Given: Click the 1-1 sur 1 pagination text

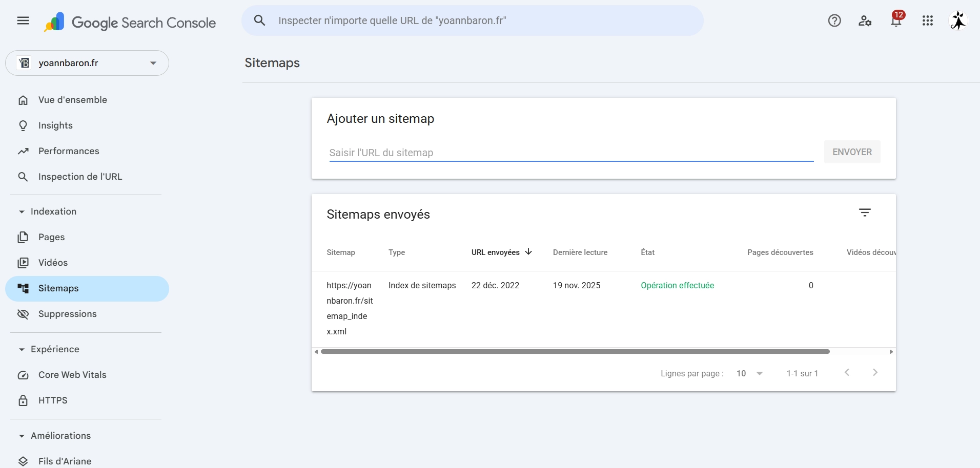Looking at the screenshot, I should pos(802,373).
